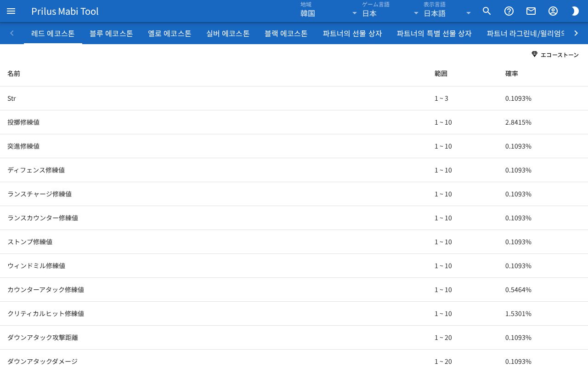
Task: Click the カウンターアタック修練値 row name
Action: [x=45, y=290]
